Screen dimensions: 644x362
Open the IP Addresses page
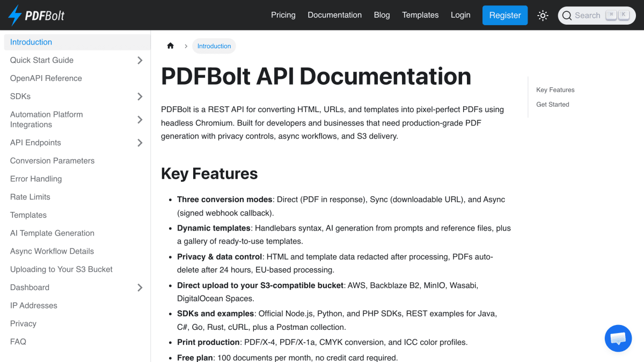34,306
